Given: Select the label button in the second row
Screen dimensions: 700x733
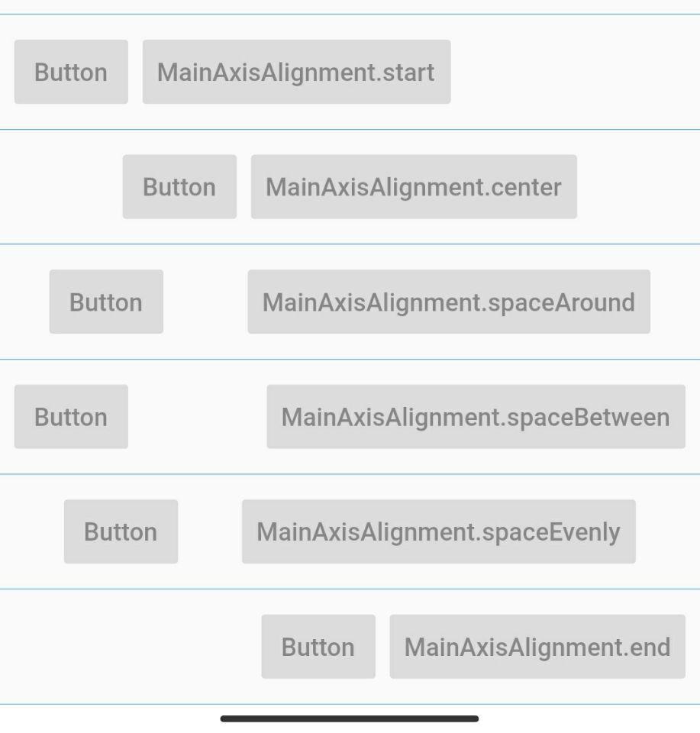Looking at the screenshot, I should tap(413, 186).
